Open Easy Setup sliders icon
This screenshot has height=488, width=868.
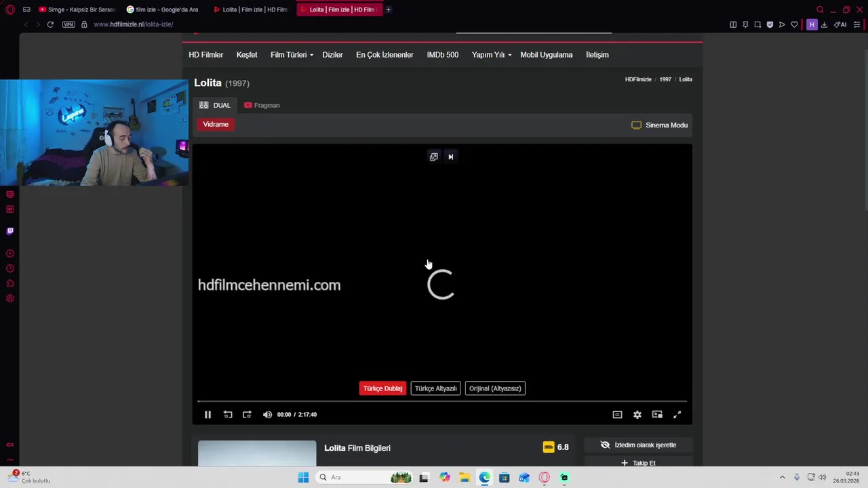tap(857, 24)
